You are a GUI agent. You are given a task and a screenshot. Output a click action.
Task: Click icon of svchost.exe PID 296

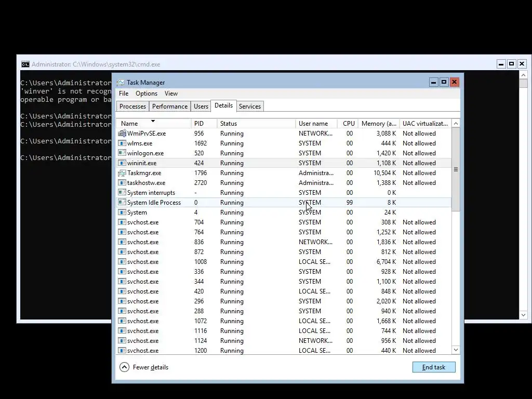[x=122, y=301]
